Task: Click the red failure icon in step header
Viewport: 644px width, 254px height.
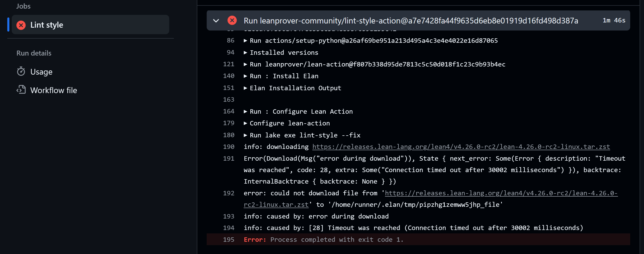Action: click(x=232, y=20)
